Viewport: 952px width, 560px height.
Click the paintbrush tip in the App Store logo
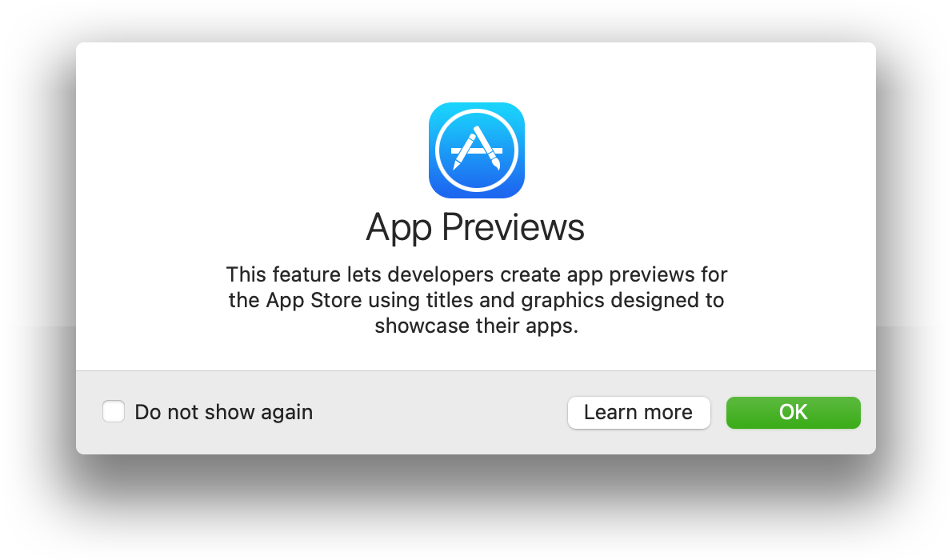tap(495, 164)
